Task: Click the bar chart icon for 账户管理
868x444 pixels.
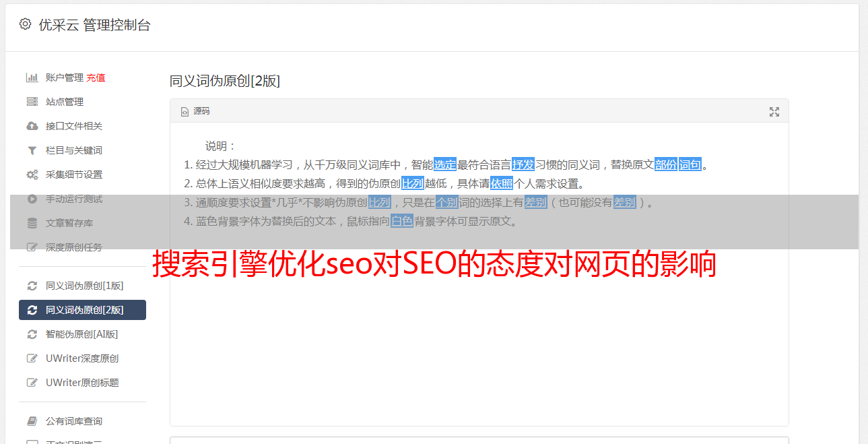Action: click(32, 77)
